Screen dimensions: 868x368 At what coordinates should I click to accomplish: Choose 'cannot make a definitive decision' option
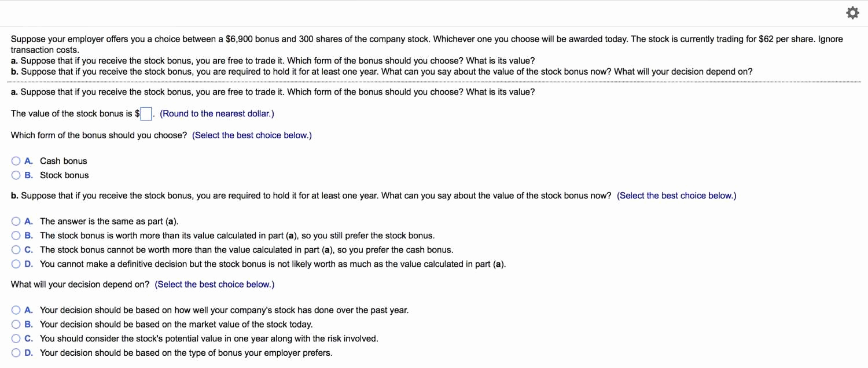[16, 264]
